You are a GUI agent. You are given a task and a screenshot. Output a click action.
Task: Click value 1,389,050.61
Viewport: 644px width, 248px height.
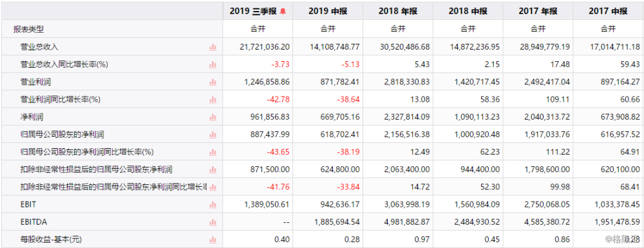267,204
